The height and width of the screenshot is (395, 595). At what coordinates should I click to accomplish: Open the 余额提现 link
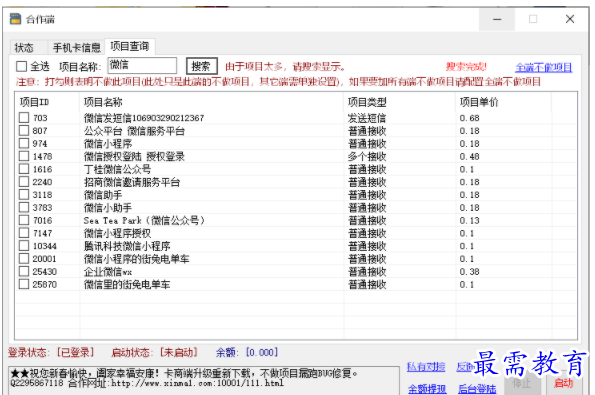click(427, 389)
